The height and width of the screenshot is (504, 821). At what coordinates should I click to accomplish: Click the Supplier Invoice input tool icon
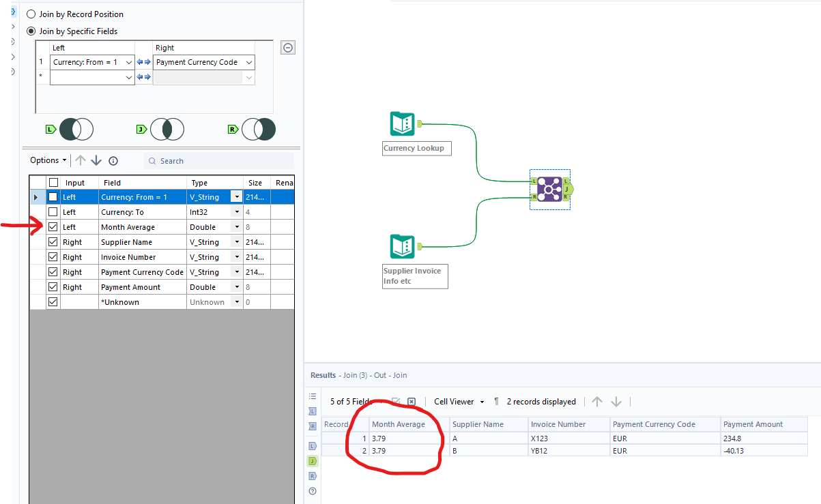click(x=403, y=247)
